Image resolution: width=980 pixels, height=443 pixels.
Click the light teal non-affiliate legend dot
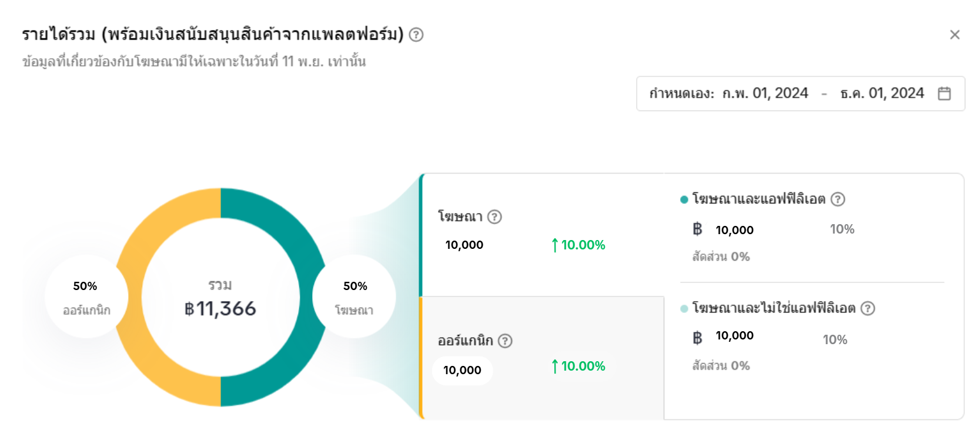(x=684, y=309)
